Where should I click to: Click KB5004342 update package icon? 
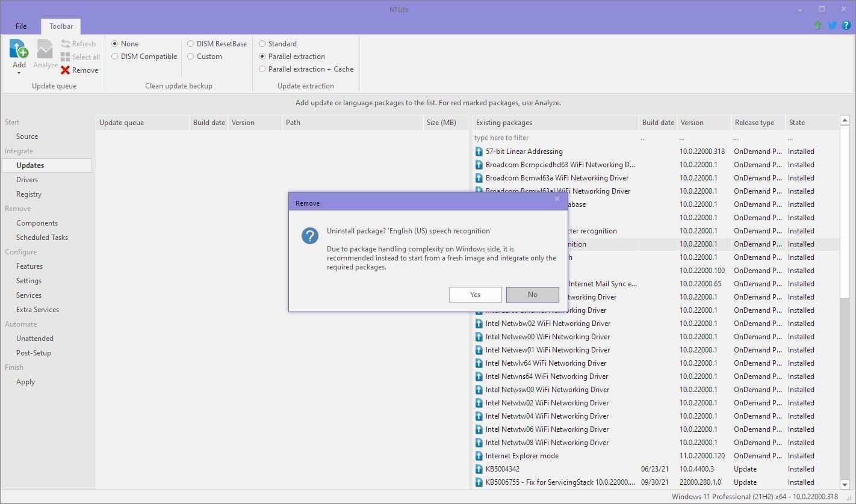(479, 469)
